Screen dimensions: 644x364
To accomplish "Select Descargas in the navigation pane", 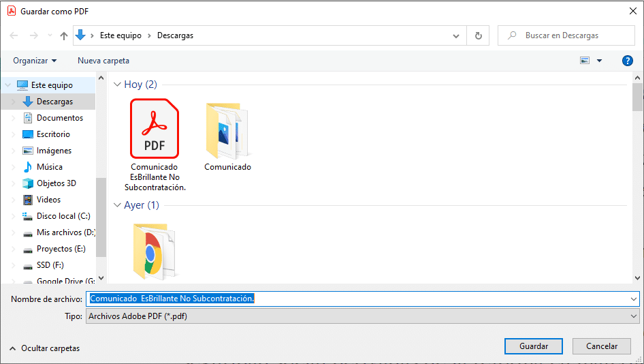I will (54, 101).
